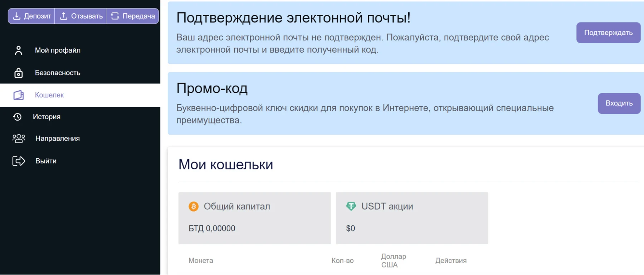The width and height of the screenshot is (644, 275).
Task: Click the Входить promo code button
Action: tap(619, 103)
